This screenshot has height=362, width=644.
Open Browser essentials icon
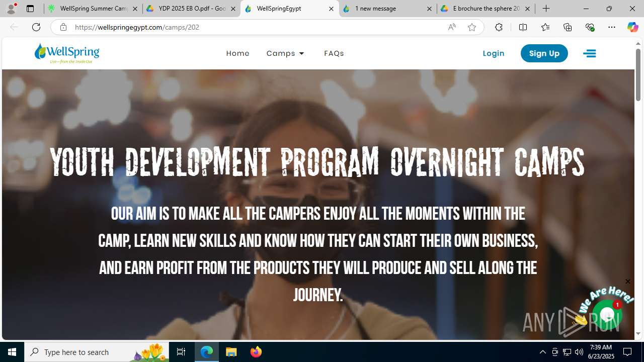(590, 27)
